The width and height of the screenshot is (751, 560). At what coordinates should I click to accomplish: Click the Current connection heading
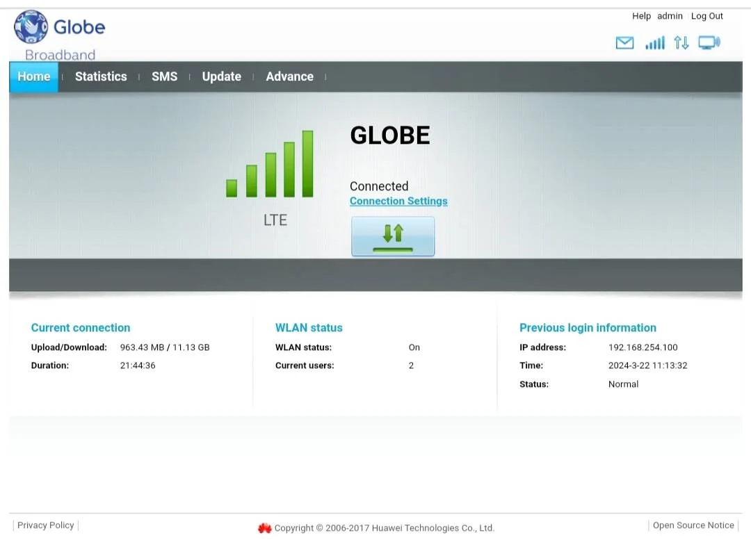pos(81,328)
